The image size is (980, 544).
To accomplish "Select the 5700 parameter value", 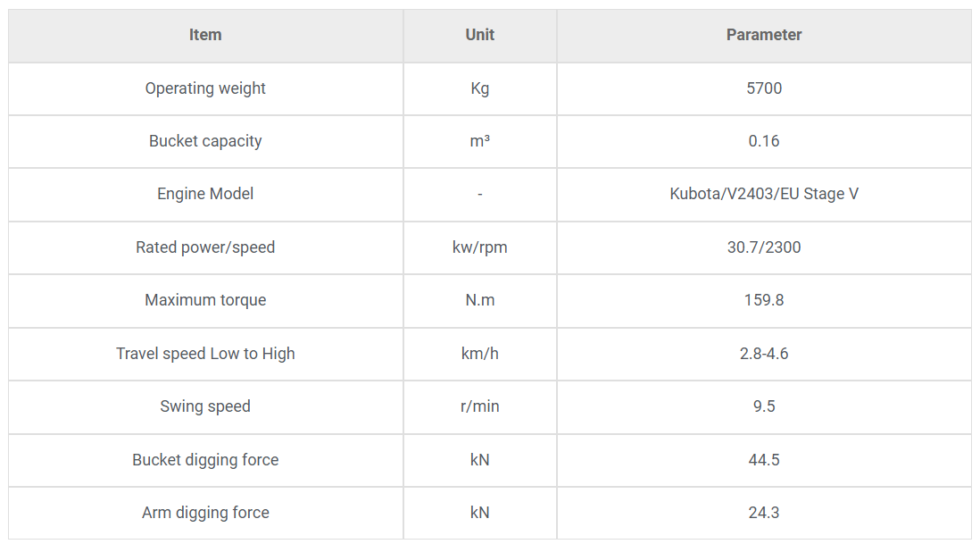I will [764, 88].
